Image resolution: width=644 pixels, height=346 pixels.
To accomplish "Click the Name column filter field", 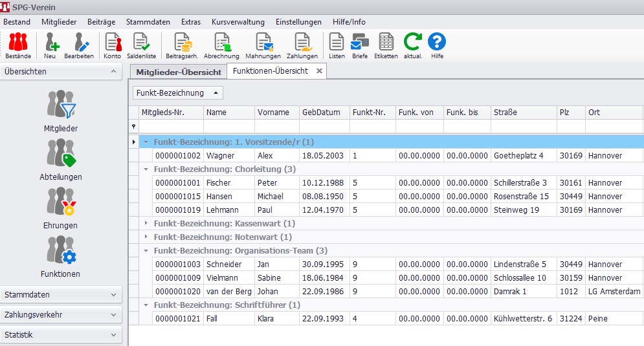I will click(x=229, y=126).
